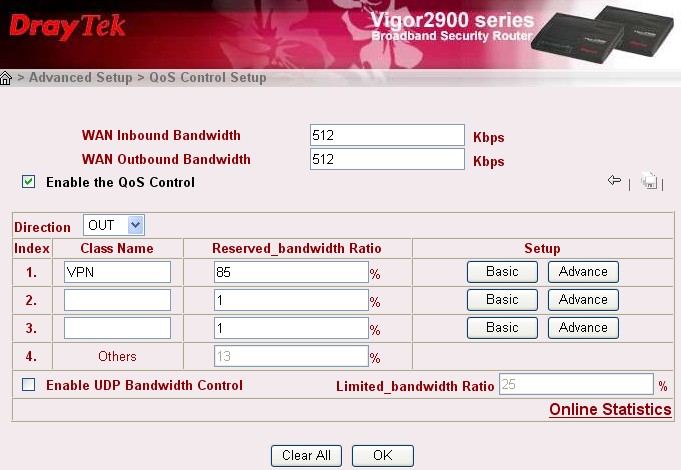
Task: Open Basic setup for VPN class
Action: tap(502, 271)
